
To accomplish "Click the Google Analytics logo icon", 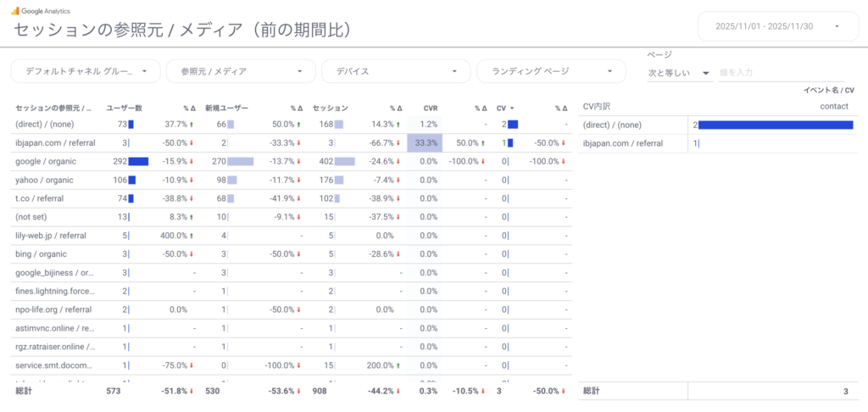I will [x=16, y=12].
